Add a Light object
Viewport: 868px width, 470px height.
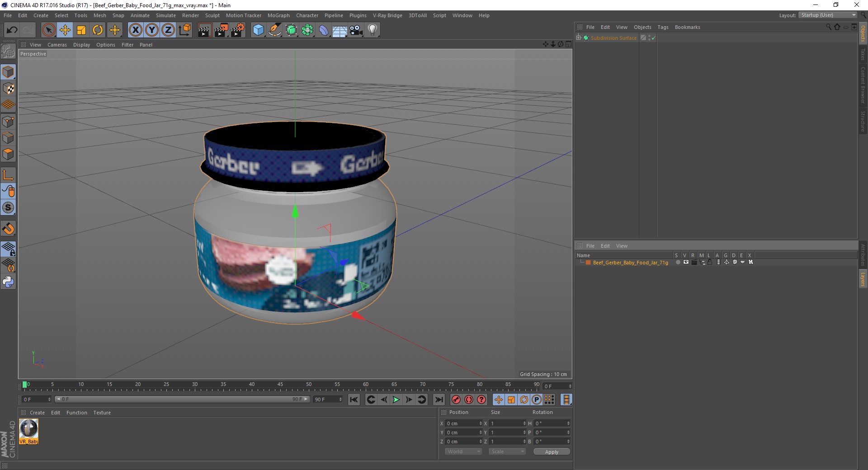373,30
